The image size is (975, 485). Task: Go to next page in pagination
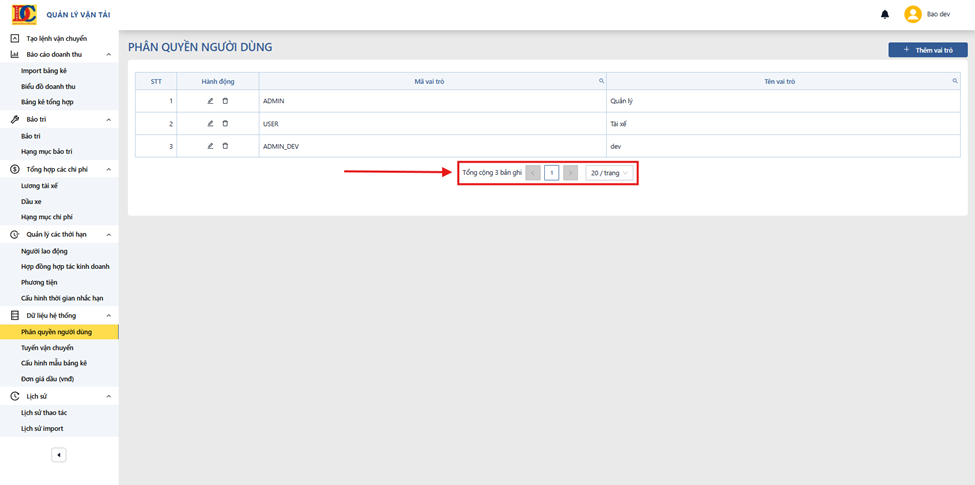pos(570,173)
